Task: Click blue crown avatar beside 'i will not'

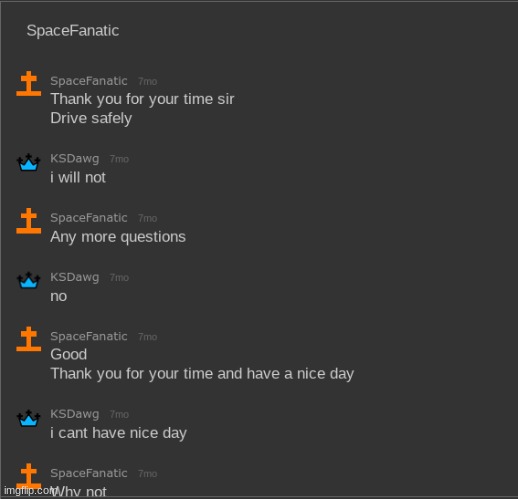Action: click(29, 162)
